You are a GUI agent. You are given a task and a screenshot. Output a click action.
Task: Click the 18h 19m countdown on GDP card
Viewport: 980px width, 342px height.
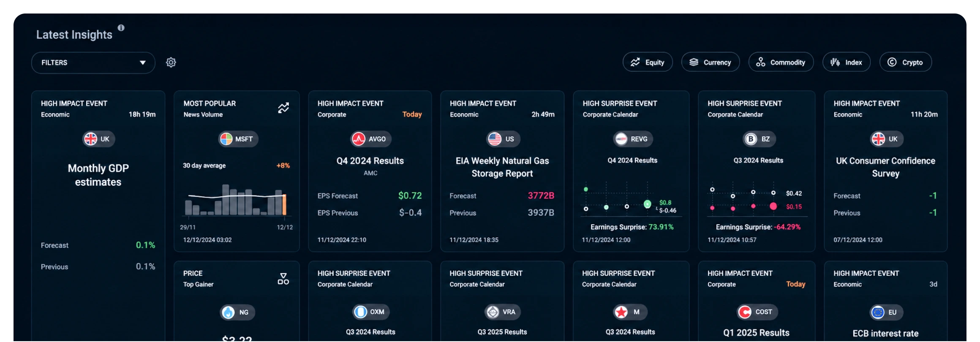(142, 114)
